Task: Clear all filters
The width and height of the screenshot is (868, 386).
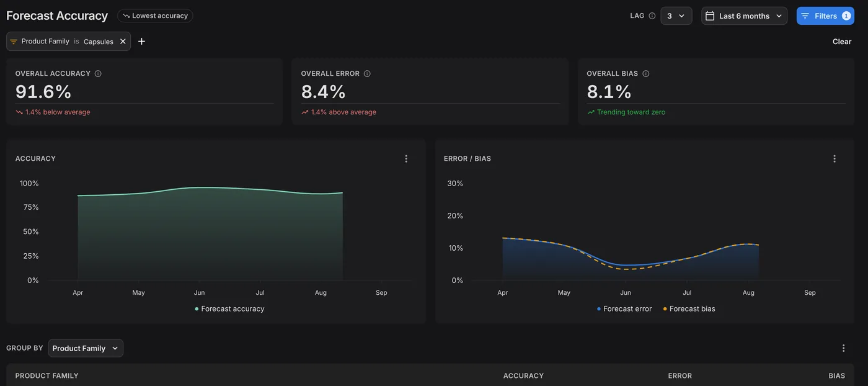Action: pyautogui.click(x=841, y=42)
